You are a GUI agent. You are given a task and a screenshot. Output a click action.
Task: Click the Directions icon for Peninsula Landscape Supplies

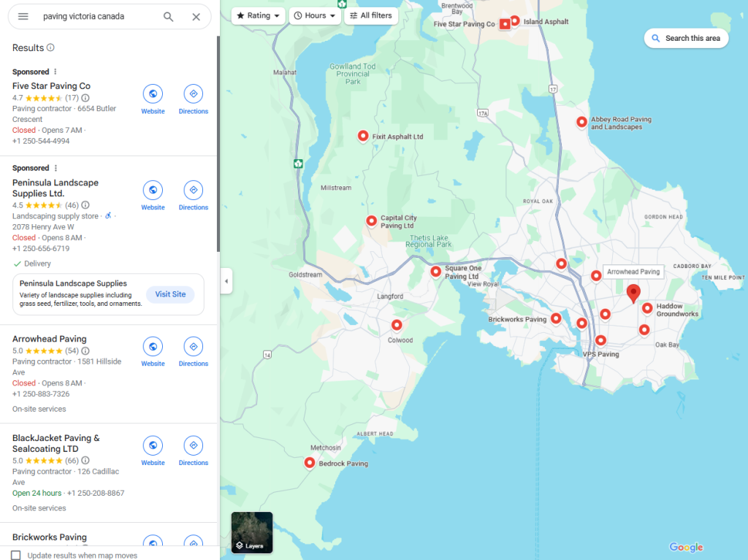pos(193,190)
